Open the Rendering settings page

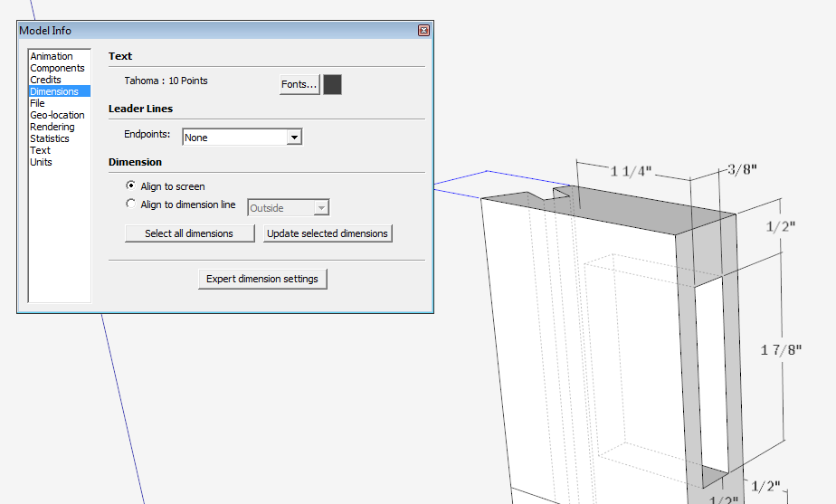tap(52, 127)
